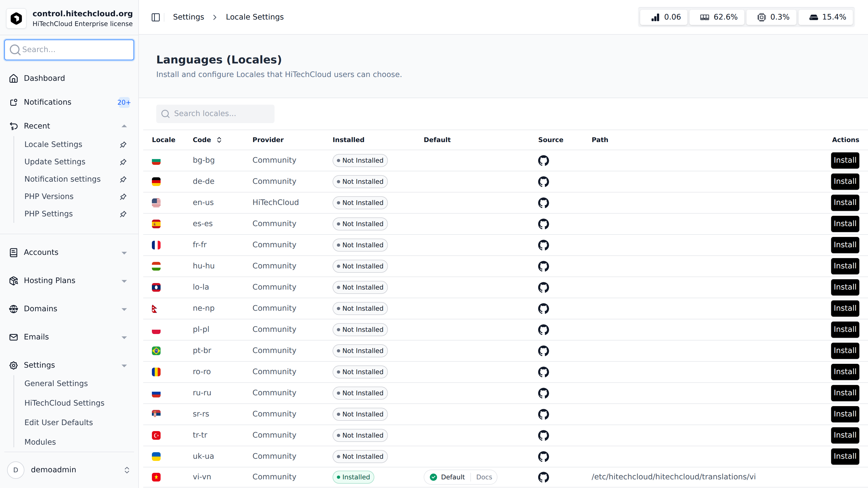View the CPU usage 0.3% indicator
Screen dimensions: 868x488
coord(772,17)
